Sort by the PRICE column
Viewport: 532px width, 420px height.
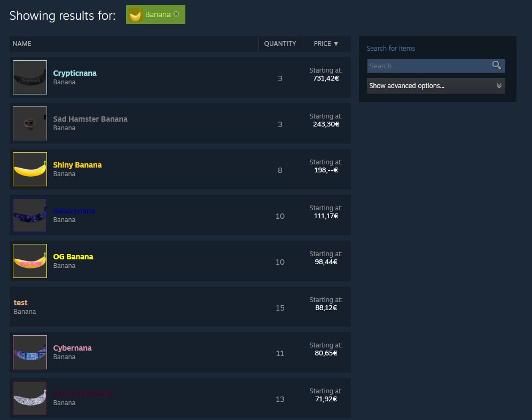(326, 44)
